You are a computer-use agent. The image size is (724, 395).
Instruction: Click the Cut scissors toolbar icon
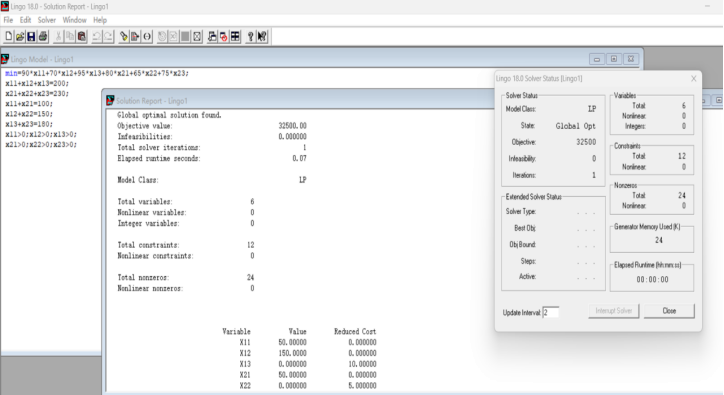pos(59,36)
